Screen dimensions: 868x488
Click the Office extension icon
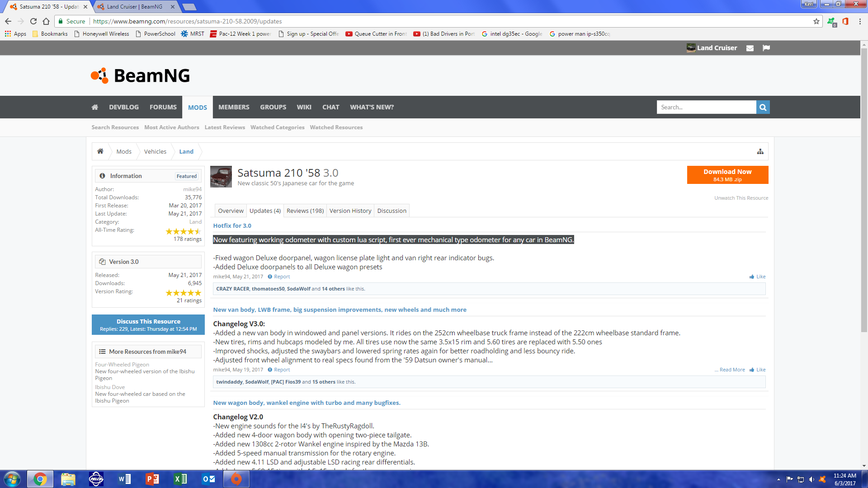(845, 21)
